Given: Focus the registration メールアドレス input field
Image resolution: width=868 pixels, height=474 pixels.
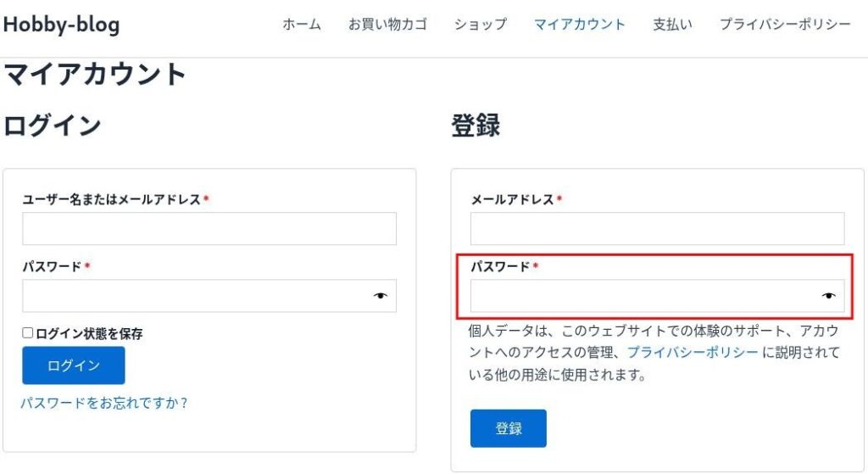Looking at the screenshot, I should 657,229.
